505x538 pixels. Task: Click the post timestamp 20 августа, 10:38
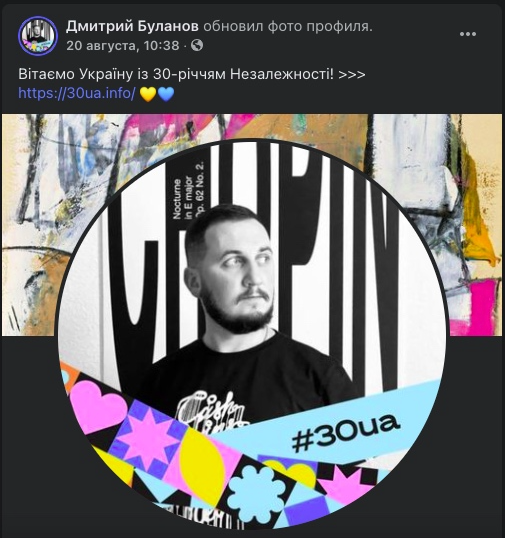pyautogui.click(x=122, y=45)
